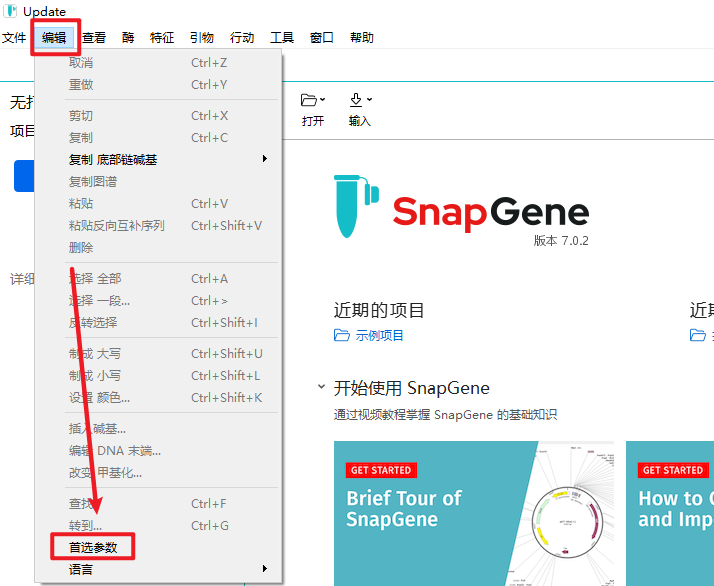Click folder icon beside 示例项目
This screenshot has height=586, width=714.
coord(342,336)
